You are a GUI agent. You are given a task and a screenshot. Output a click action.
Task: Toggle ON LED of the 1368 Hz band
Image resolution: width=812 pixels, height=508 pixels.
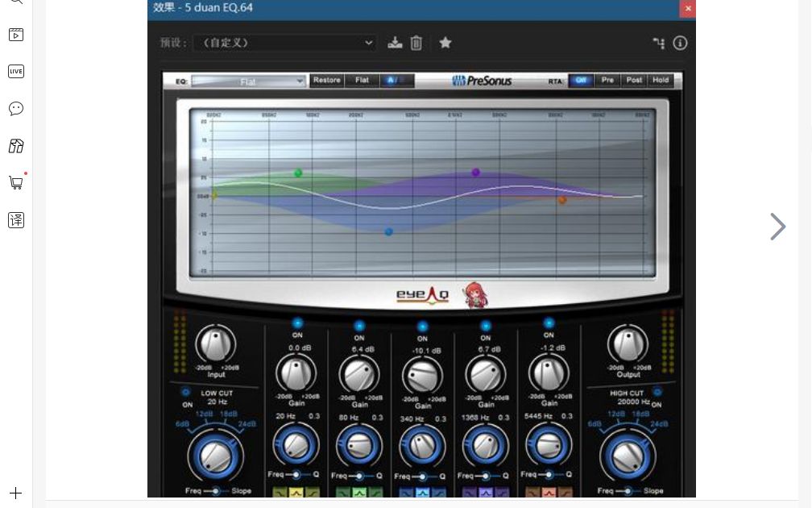click(x=485, y=326)
